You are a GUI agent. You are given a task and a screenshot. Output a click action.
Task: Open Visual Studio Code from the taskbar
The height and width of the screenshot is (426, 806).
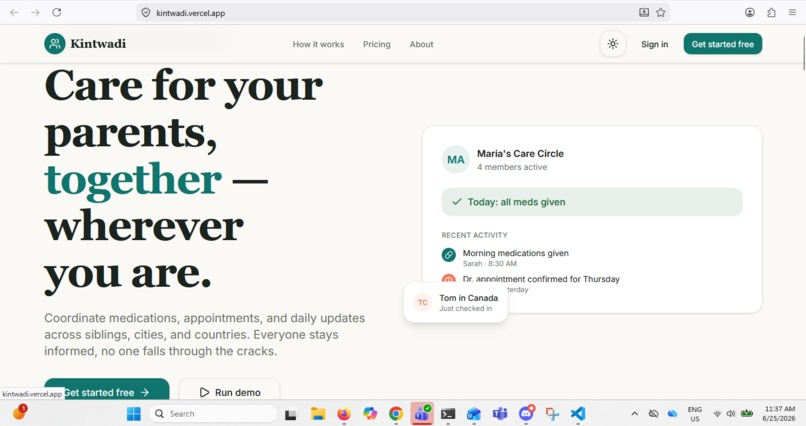point(578,414)
